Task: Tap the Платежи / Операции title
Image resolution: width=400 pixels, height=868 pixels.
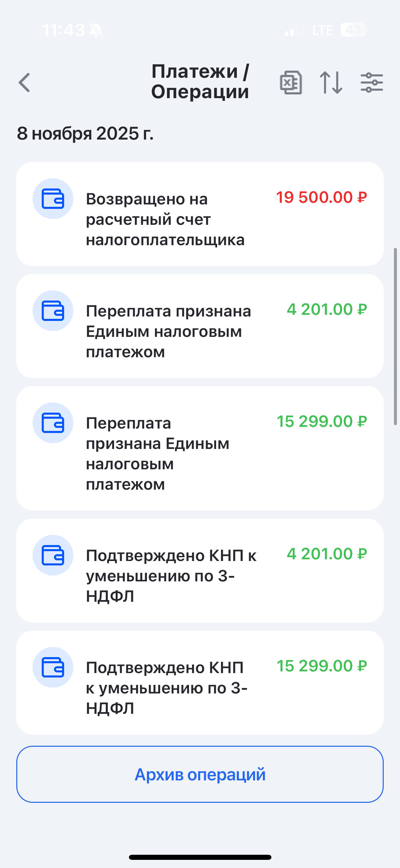Action: tap(200, 82)
